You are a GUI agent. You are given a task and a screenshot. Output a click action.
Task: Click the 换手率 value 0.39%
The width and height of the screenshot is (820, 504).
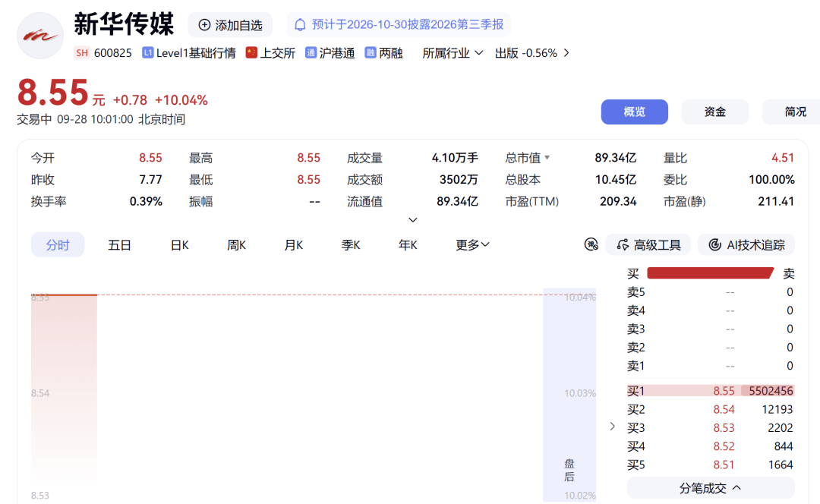coord(146,201)
